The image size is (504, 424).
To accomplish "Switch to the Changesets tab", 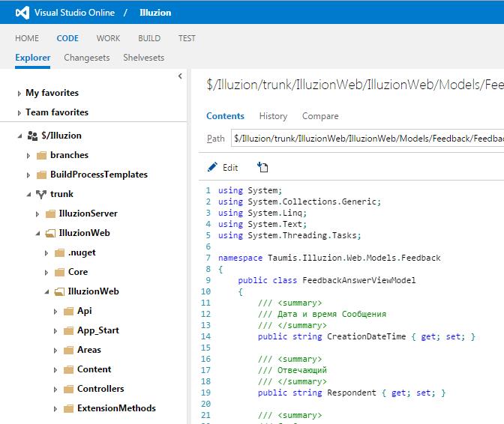I will click(87, 58).
